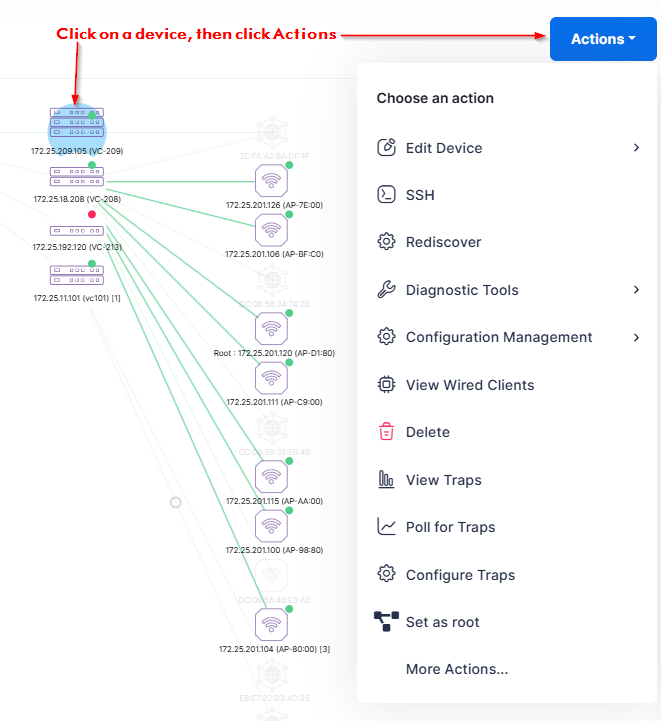Click the Diagnostic Tools wrench icon
Screen dimensions: 661x721
(x=386, y=290)
